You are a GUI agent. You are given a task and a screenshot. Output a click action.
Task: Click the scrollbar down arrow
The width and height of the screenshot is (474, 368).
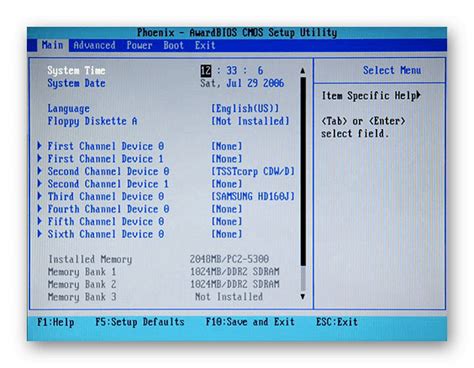(x=303, y=296)
